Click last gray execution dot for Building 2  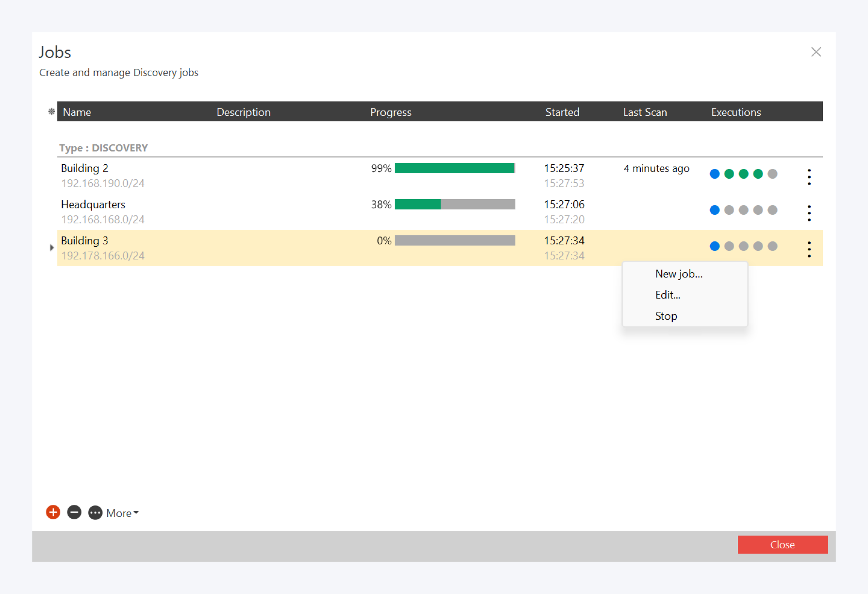tap(772, 173)
